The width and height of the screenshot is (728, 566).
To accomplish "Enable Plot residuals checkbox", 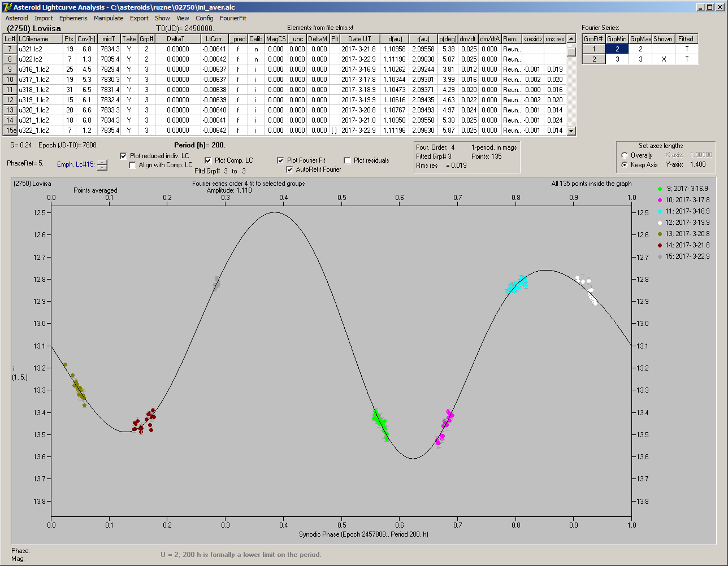I will (x=347, y=160).
